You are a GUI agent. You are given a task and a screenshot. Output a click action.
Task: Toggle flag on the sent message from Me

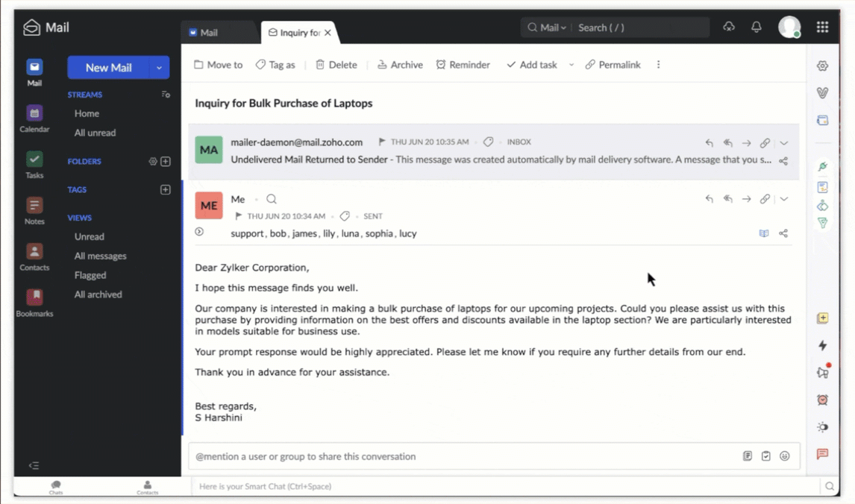pos(239,216)
